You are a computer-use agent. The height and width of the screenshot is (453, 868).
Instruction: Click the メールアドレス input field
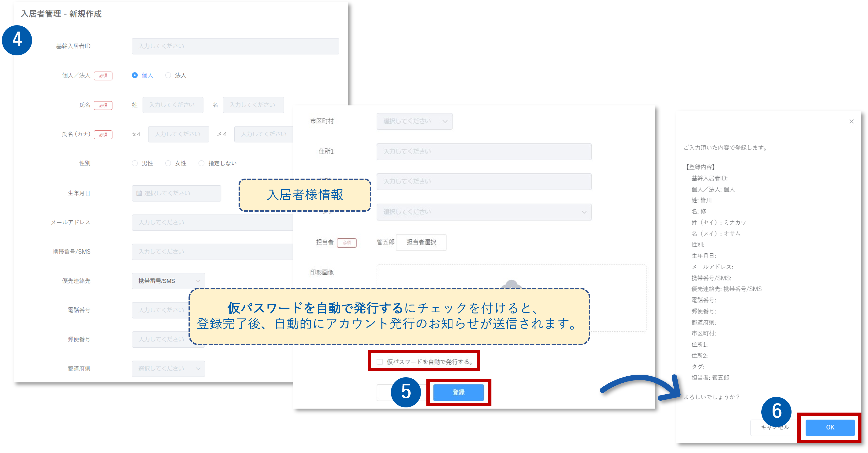213,222
